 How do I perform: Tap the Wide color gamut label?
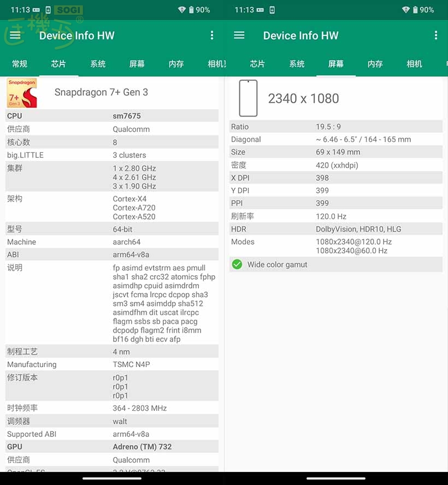[x=277, y=264]
